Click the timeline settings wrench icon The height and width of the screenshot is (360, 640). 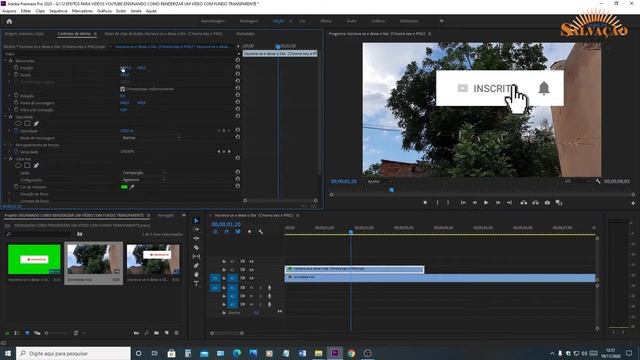(x=260, y=232)
